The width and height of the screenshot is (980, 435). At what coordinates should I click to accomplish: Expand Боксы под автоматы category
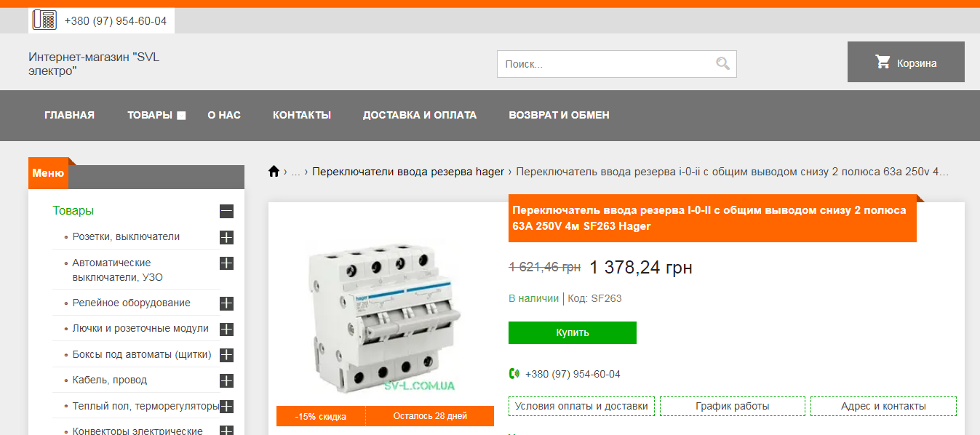click(x=226, y=355)
